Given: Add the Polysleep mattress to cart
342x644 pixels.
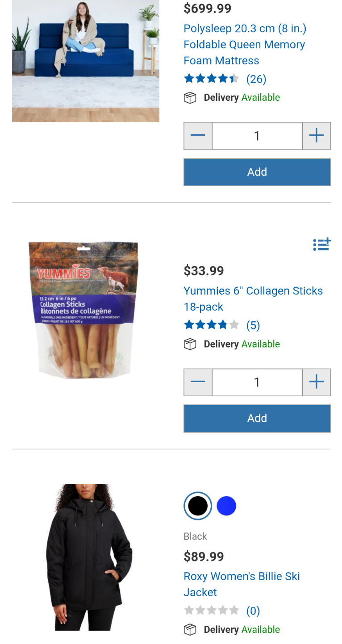Looking at the screenshot, I should [257, 172].
